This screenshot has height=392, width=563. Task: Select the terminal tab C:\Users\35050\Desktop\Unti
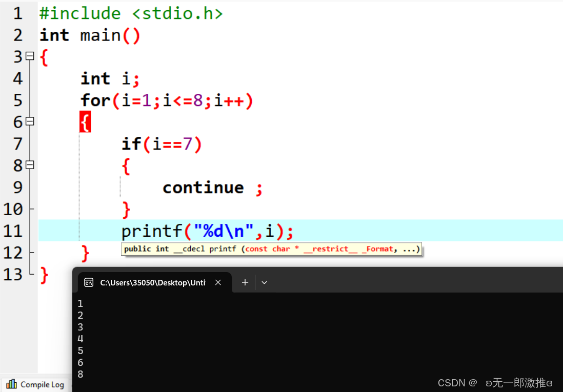[x=155, y=282]
